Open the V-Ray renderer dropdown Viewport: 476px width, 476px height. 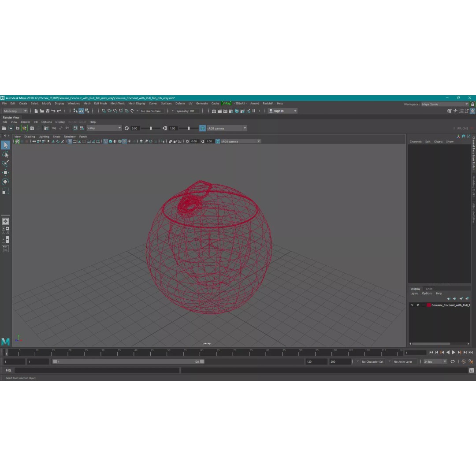pos(104,128)
